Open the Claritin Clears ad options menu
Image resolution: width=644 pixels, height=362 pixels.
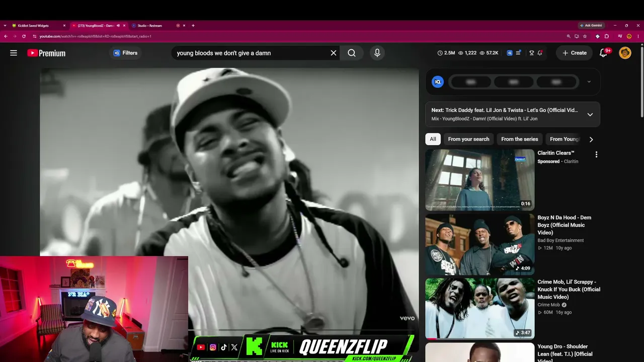click(596, 155)
